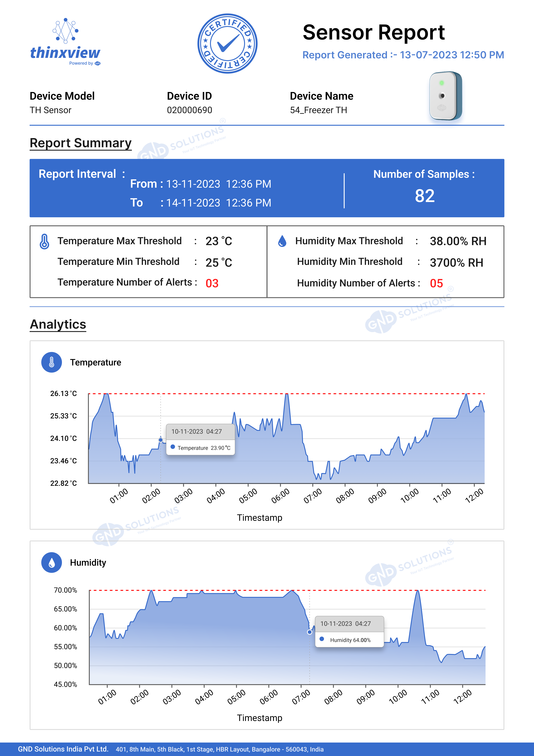Viewport: 534px width, 756px height.
Task: Click the temperature alerts count 03
Action: [212, 283]
